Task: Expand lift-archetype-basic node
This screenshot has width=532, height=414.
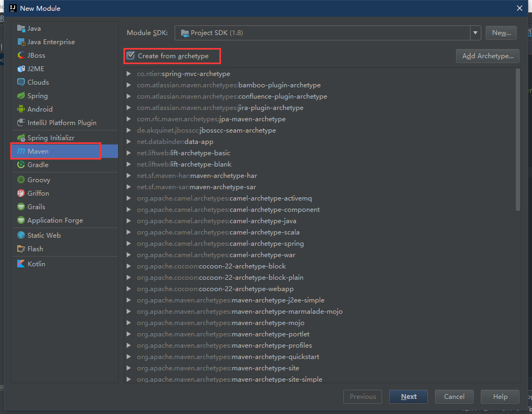Action: click(x=129, y=153)
